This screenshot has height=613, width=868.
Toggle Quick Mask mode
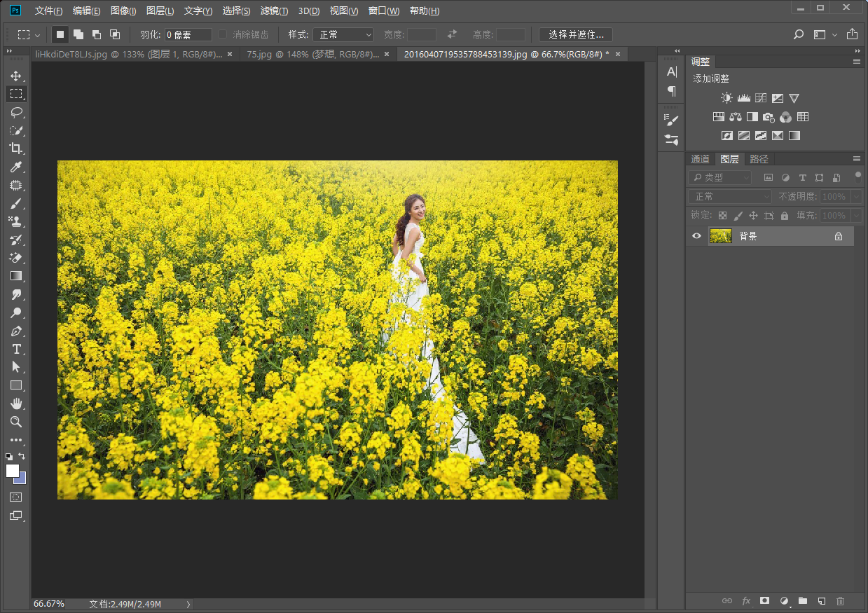[x=15, y=497]
